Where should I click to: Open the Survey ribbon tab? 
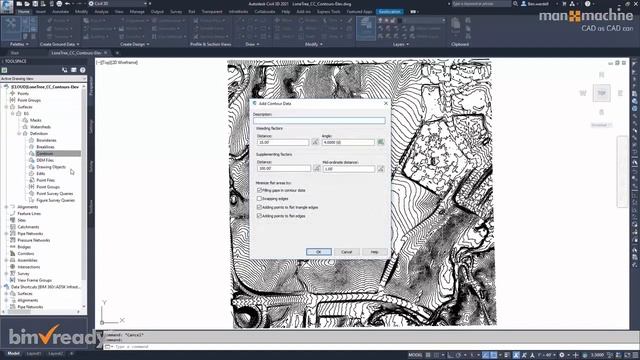[176, 12]
